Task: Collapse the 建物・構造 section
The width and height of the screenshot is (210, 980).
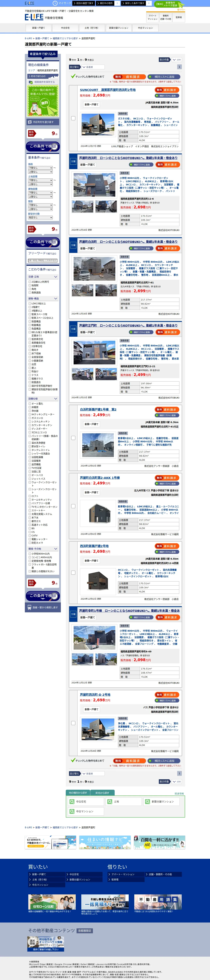Action: point(43,298)
